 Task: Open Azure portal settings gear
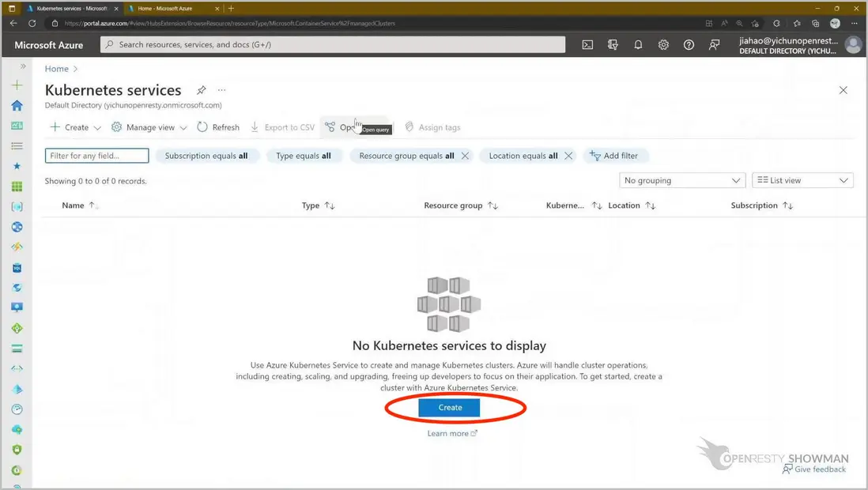point(663,45)
